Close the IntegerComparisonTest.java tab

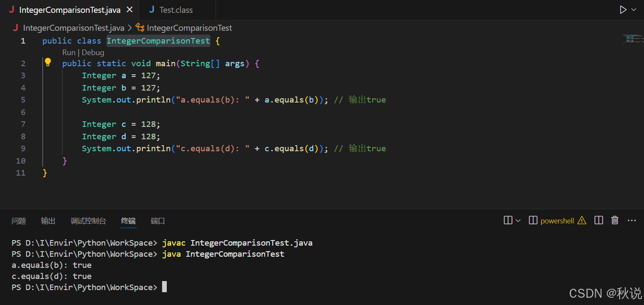click(130, 10)
